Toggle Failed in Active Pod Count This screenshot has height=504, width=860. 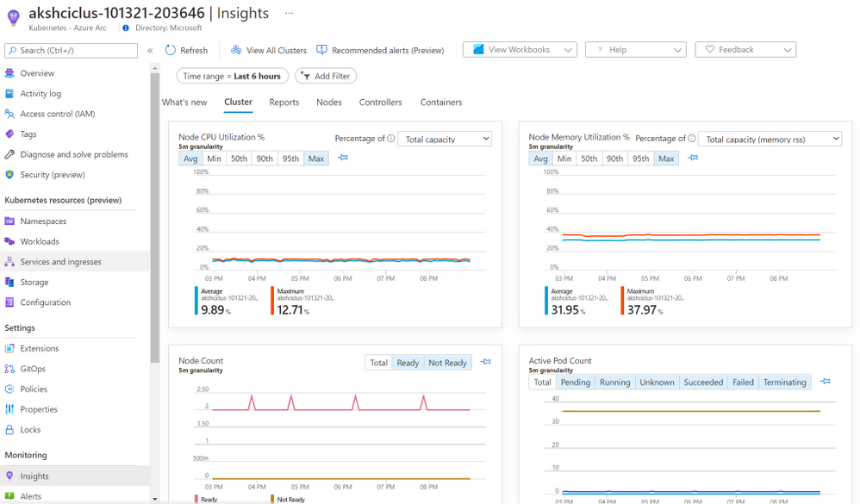(743, 383)
